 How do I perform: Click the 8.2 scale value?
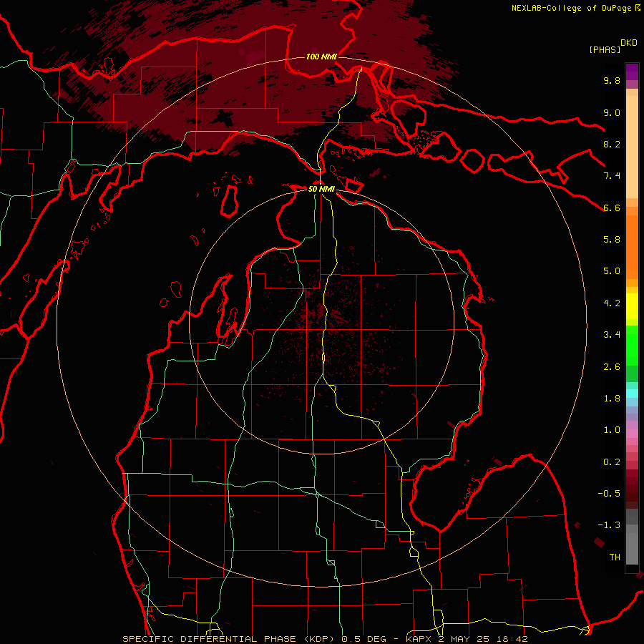(x=612, y=144)
